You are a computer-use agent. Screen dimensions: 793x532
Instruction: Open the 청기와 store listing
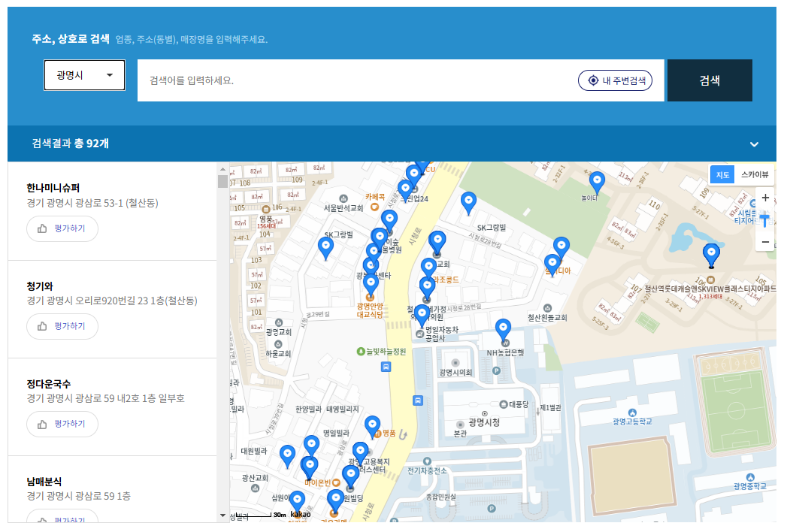(x=39, y=286)
